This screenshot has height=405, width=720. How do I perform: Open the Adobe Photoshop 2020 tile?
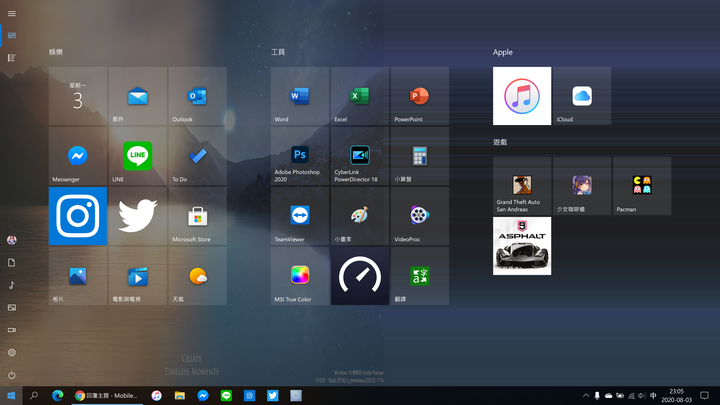[x=300, y=156]
